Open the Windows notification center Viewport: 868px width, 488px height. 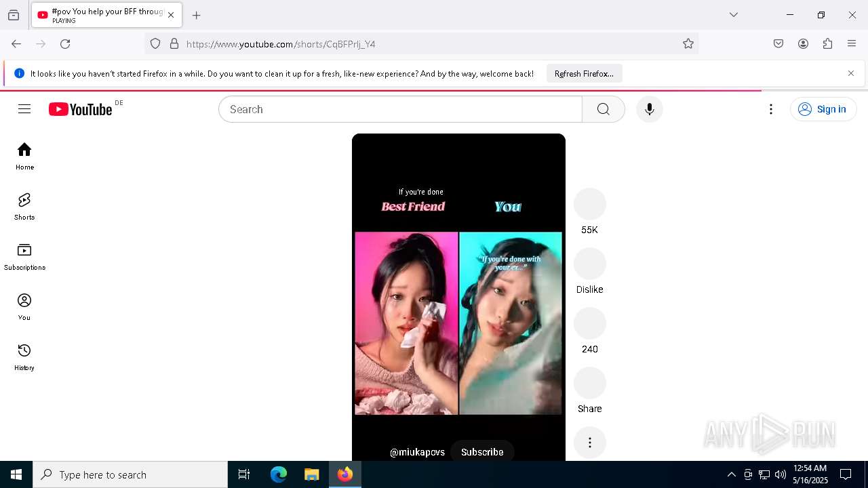tap(846, 474)
